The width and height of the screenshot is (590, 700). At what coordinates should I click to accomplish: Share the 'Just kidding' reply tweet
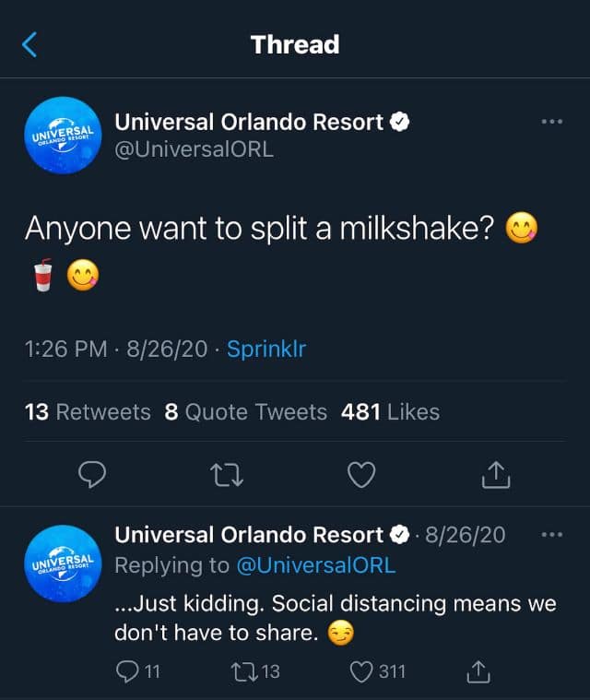point(478,671)
